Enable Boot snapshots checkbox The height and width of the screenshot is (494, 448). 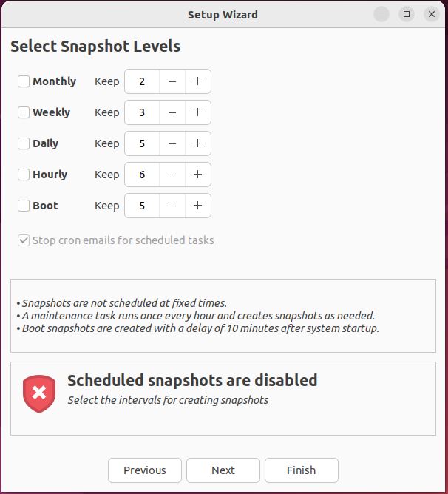[24, 206]
